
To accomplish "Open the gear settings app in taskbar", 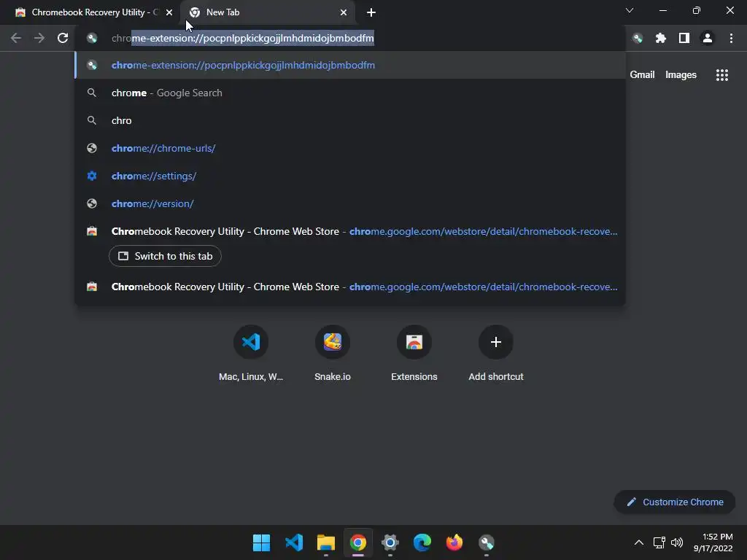I will pyautogui.click(x=390, y=542).
